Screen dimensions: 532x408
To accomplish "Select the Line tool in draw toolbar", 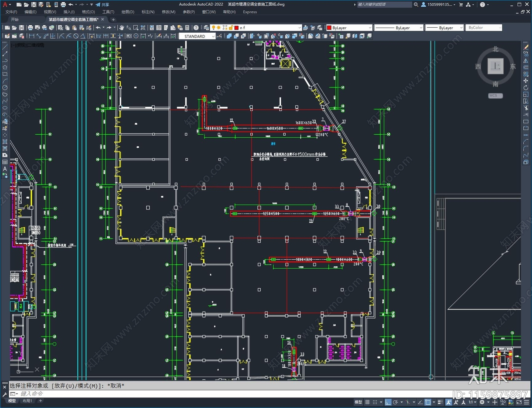I will (5, 47).
